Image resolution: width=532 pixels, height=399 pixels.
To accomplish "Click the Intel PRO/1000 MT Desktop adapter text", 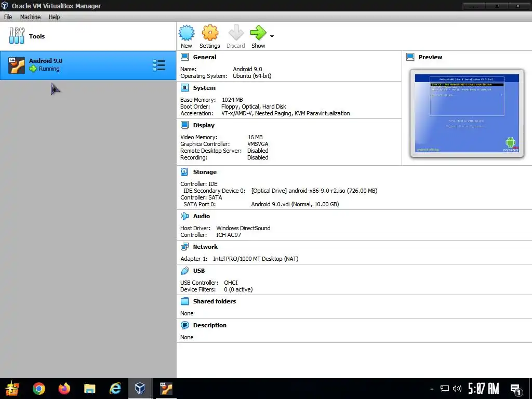I will [x=256, y=259].
